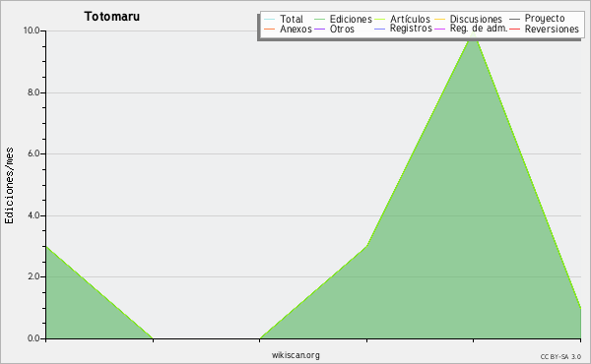Click the wikiscan.org label below the chart
591x364 pixels.
click(295, 355)
